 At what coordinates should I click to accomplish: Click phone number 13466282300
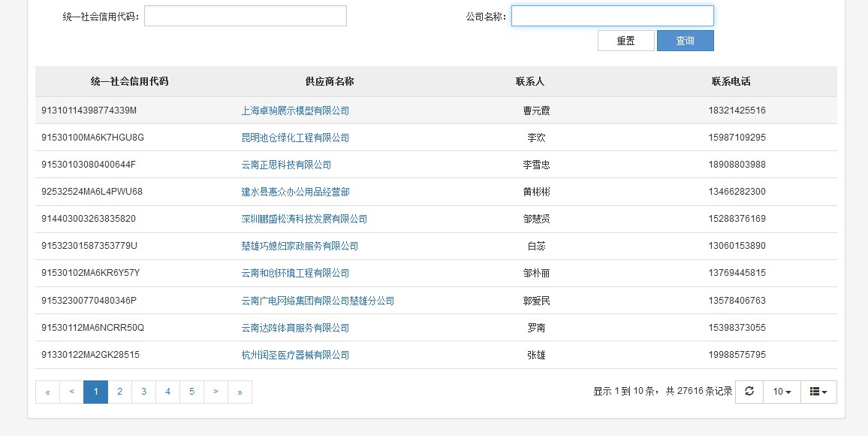pos(737,192)
